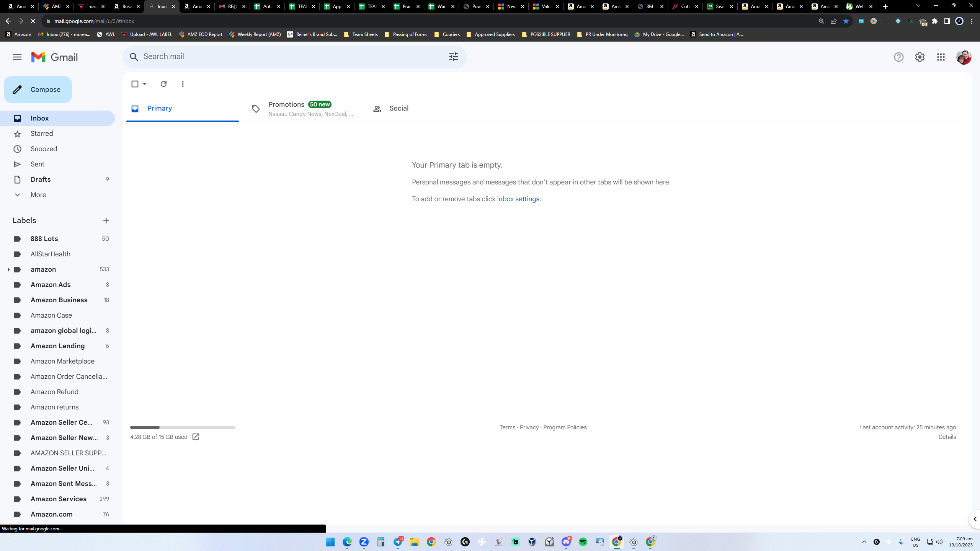Viewport: 980px width, 551px height.
Task: Open Program Policies link
Action: tap(565, 427)
